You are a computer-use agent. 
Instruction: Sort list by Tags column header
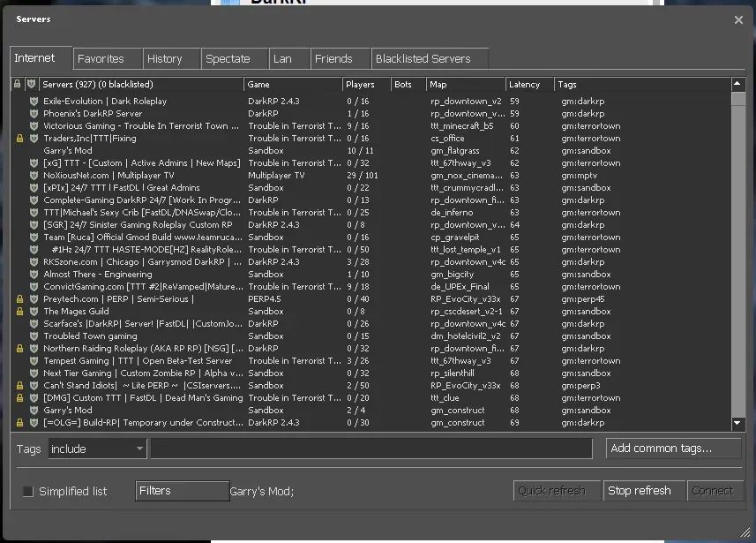click(x=642, y=84)
